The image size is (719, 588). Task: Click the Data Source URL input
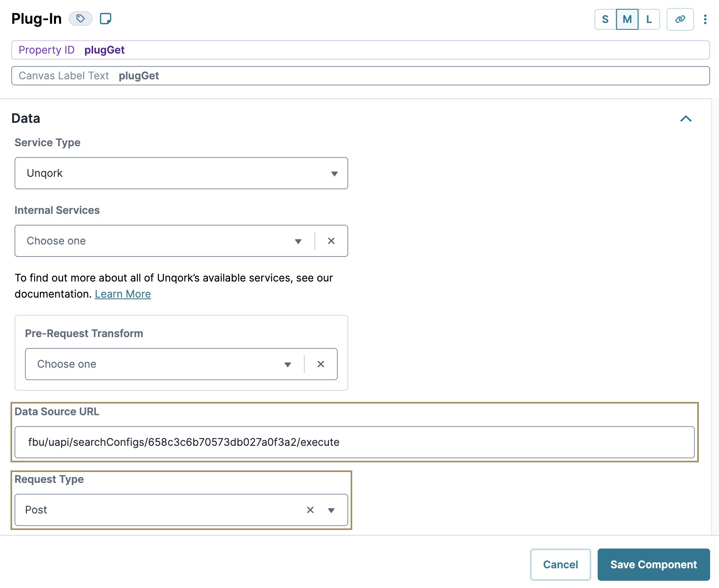pyautogui.click(x=355, y=442)
